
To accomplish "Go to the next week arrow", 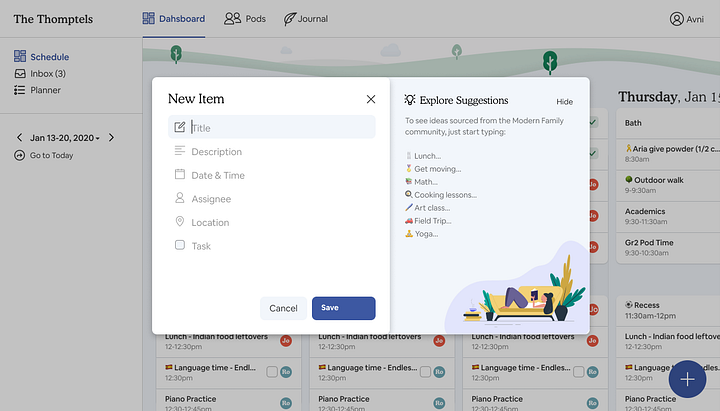I will (111, 137).
